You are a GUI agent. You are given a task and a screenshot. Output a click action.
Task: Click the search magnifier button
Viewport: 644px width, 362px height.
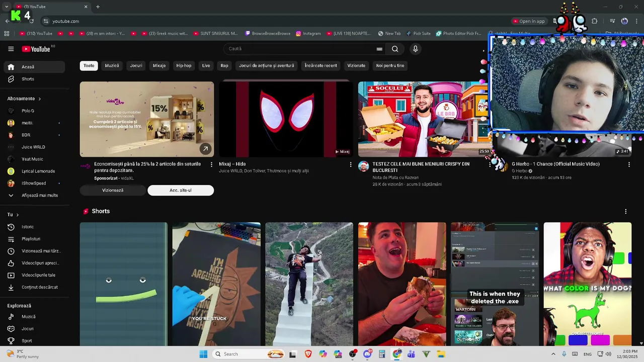395,49
